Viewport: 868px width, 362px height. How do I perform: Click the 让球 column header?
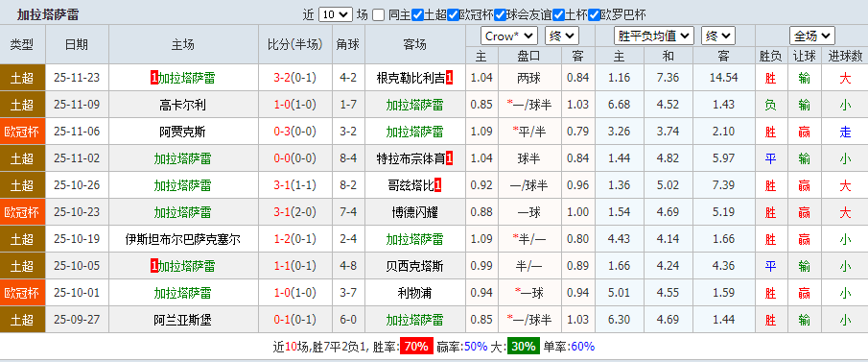(x=805, y=56)
